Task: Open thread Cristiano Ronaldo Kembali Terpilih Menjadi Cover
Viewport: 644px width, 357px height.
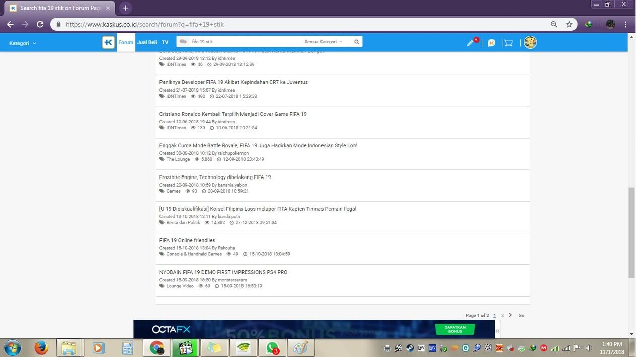Action: coord(233,114)
